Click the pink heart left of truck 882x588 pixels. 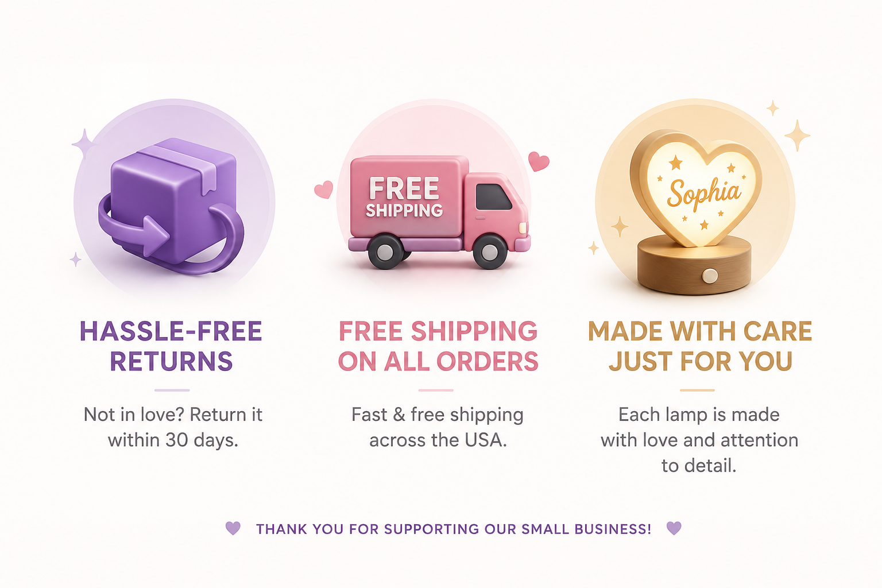tap(324, 189)
